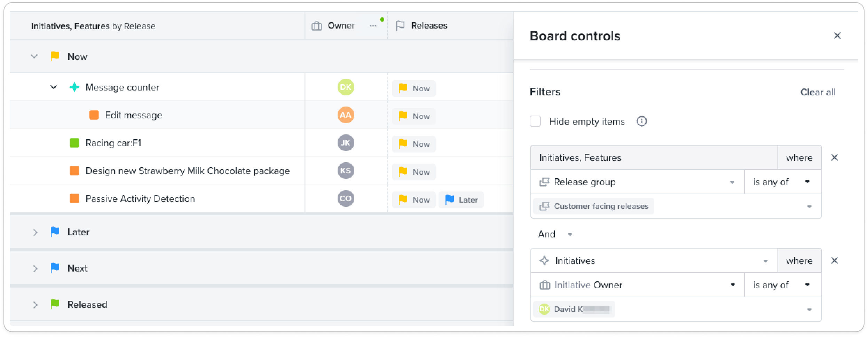This screenshot has height=337, width=868.
Task: Close the Board controls panel
Action: pos(837,36)
